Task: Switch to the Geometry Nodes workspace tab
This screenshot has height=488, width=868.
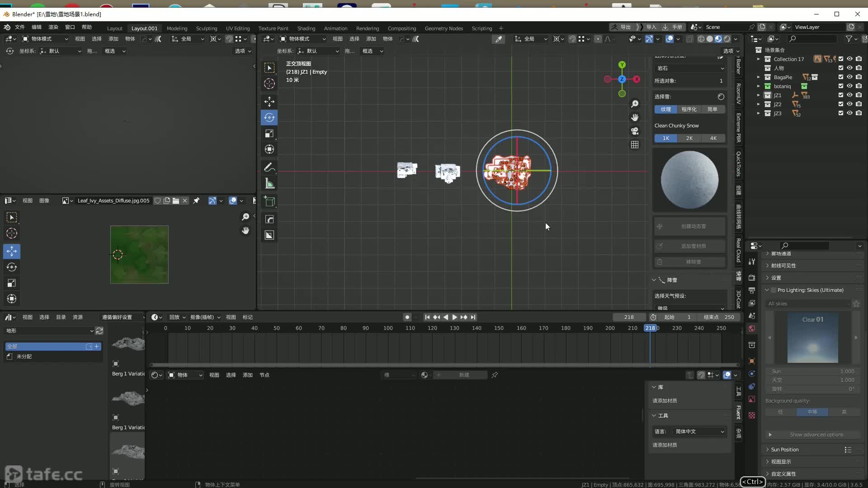Action: (x=443, y=28)
